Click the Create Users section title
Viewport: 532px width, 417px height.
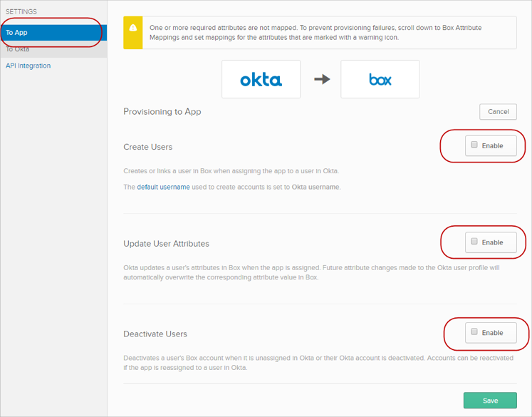click(148, 147)
